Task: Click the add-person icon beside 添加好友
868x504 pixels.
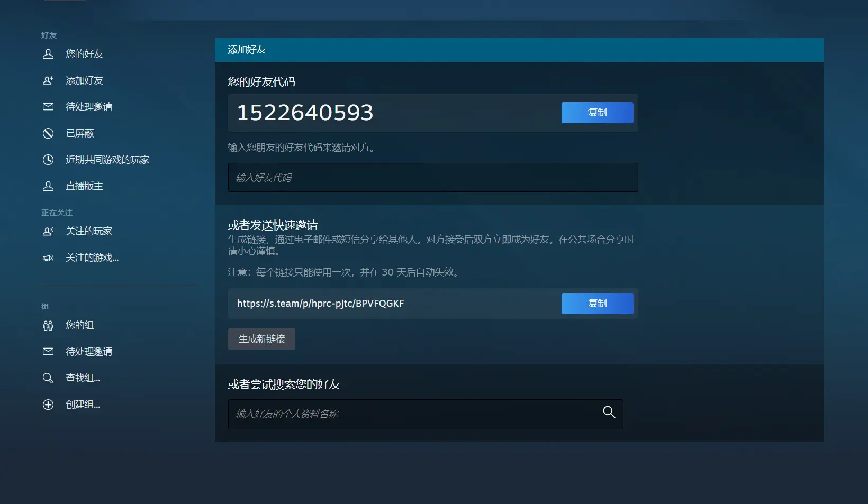Action: 48,80
